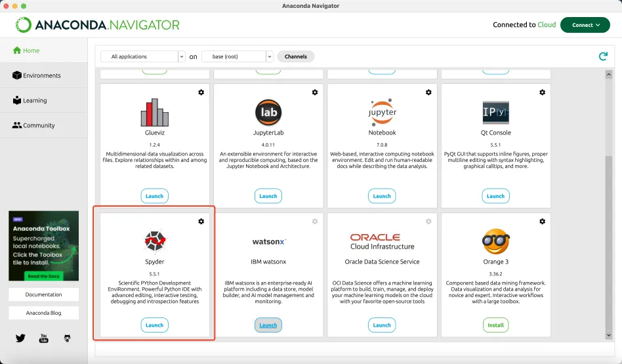
Task: Click the Orange 3 version 3.36.2 text
Action: tap(496, 274)
